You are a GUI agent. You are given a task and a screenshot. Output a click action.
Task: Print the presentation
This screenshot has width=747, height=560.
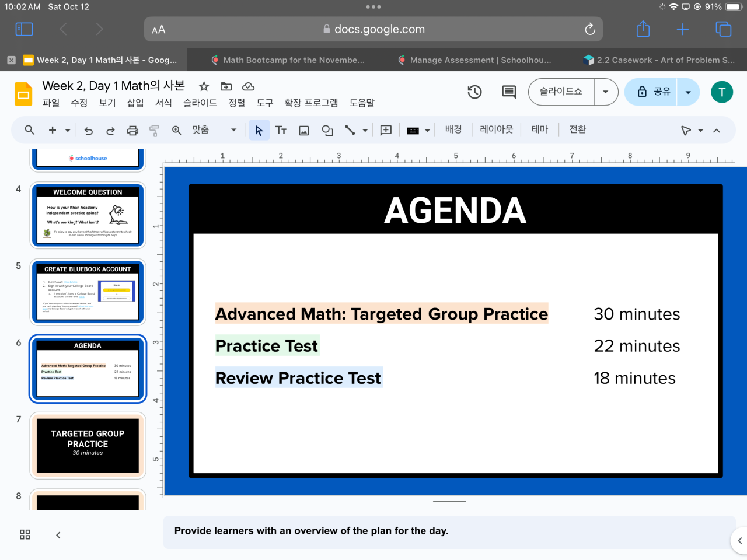pyautogui.click(x=132, y=131)
